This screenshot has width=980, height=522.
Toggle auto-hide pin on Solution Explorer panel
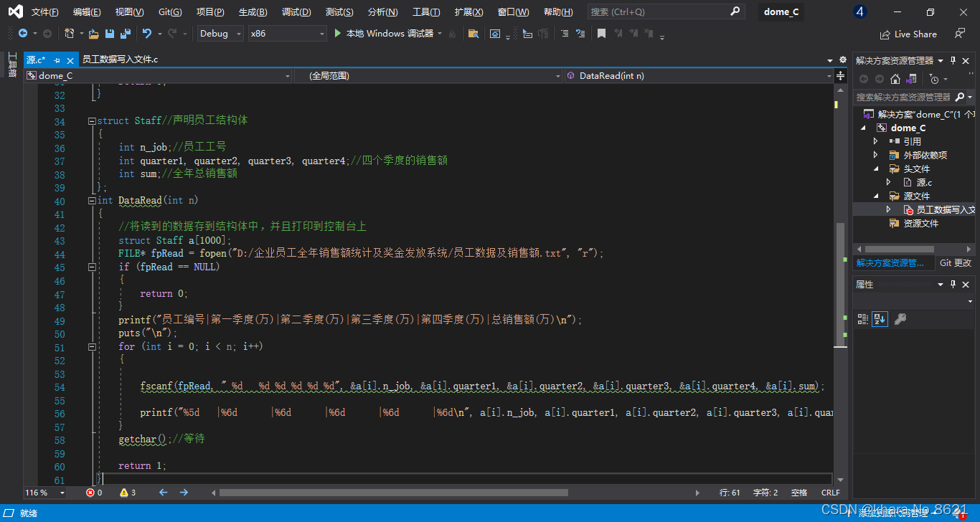pyautogui.click(x=953, y=60)
